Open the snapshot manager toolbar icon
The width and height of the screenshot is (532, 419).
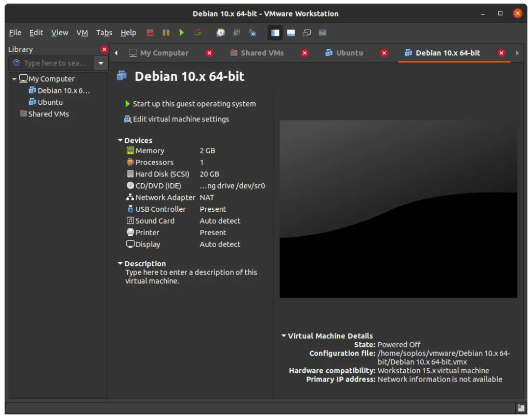point(252,33)
